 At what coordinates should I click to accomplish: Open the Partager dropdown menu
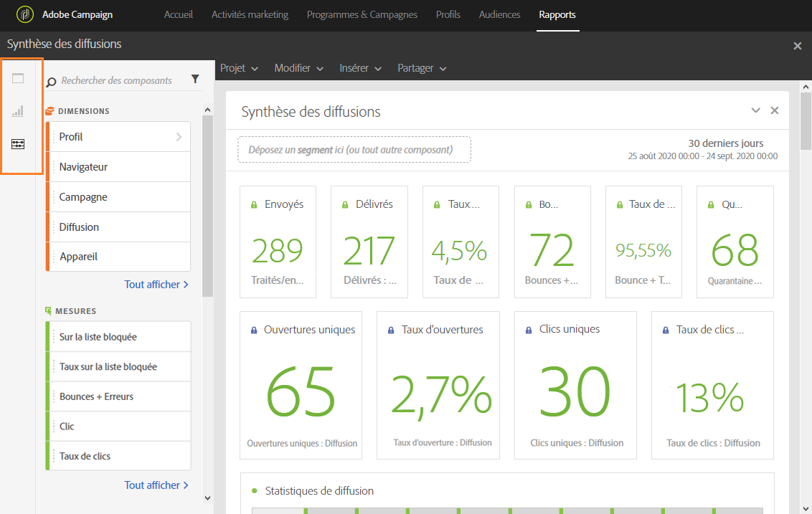click(422, 68)
